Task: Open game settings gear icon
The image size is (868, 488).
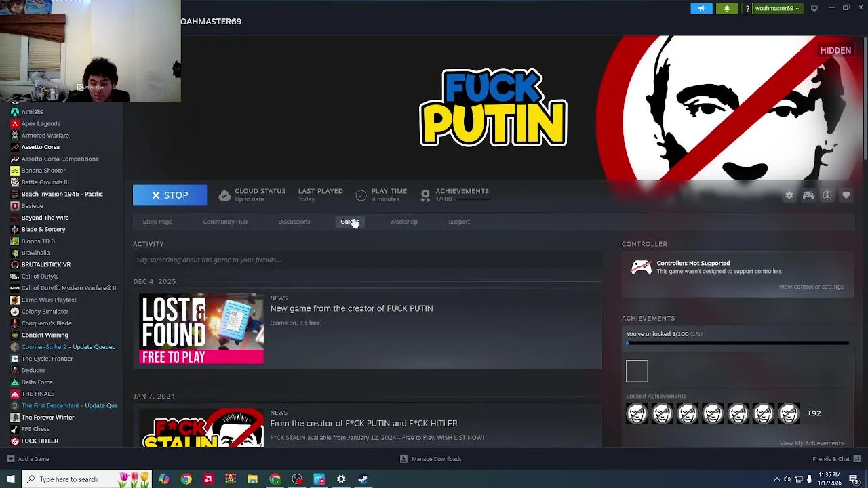Action: [x=789, y=195]
